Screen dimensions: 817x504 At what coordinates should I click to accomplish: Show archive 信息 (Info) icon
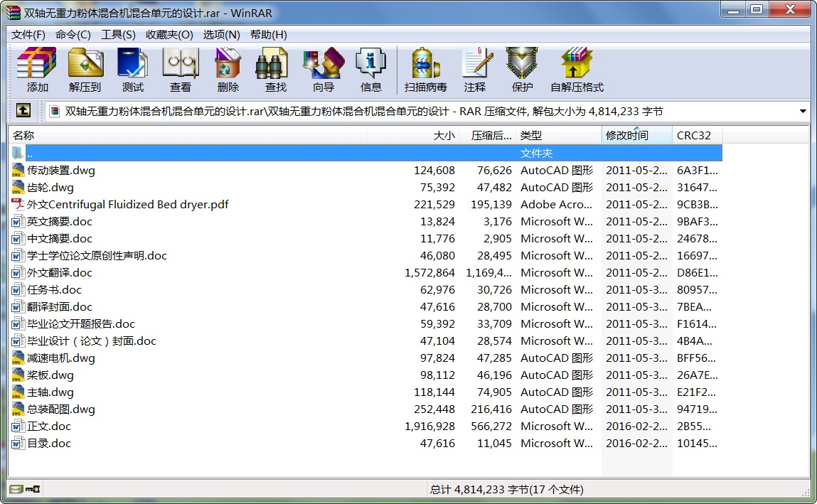tap(370, 70)
